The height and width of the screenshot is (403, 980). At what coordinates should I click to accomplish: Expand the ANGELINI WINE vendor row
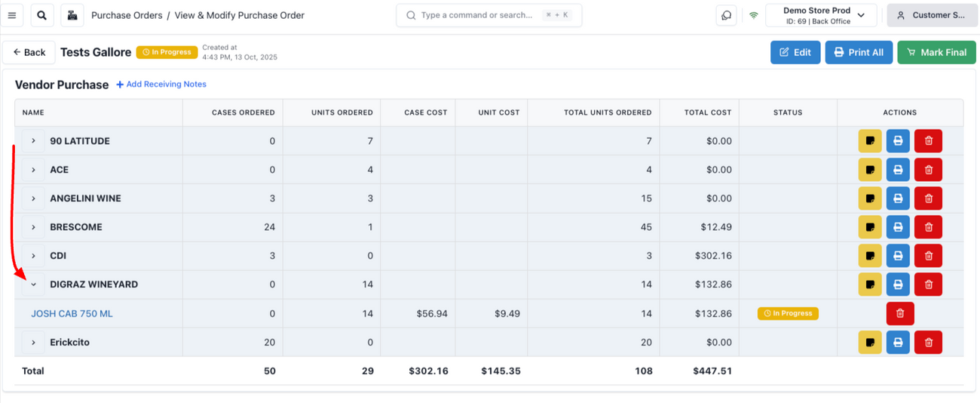[x=33, y=198]
